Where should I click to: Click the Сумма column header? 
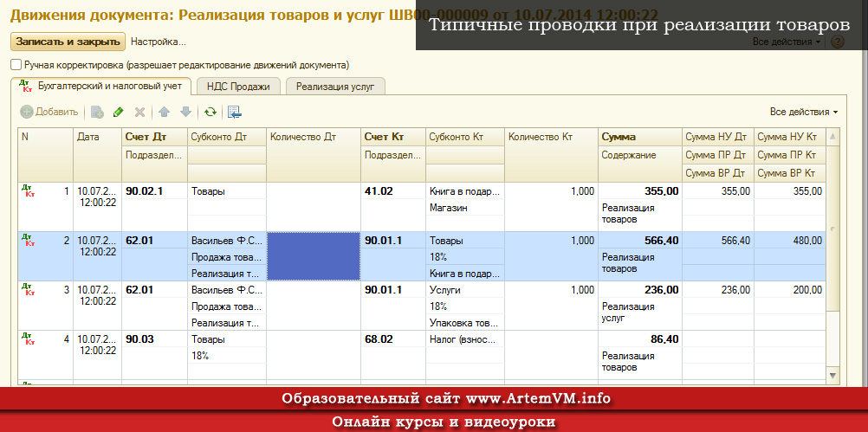[x=640, y=137]
